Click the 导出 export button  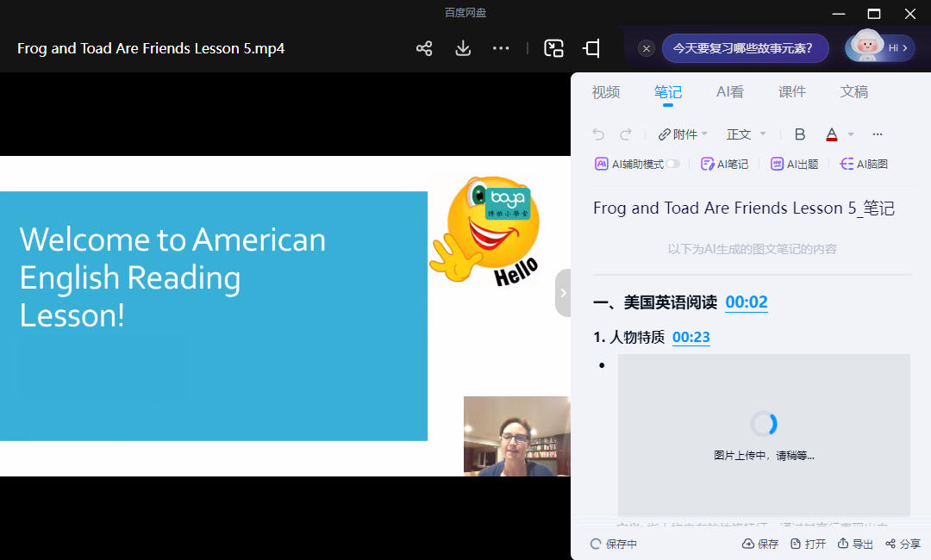point(855,544)
